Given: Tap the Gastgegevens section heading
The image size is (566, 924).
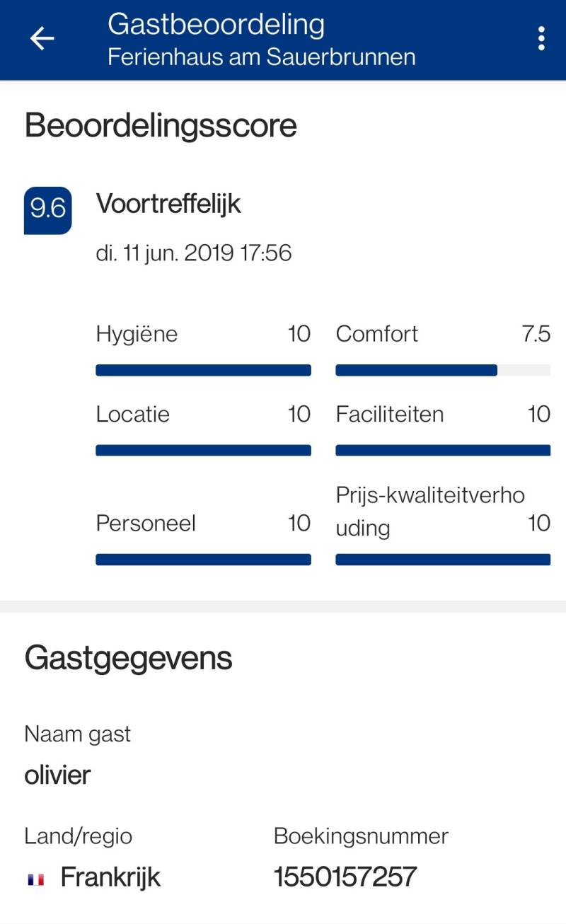Looking at the screenshot, I should point(128,658).
